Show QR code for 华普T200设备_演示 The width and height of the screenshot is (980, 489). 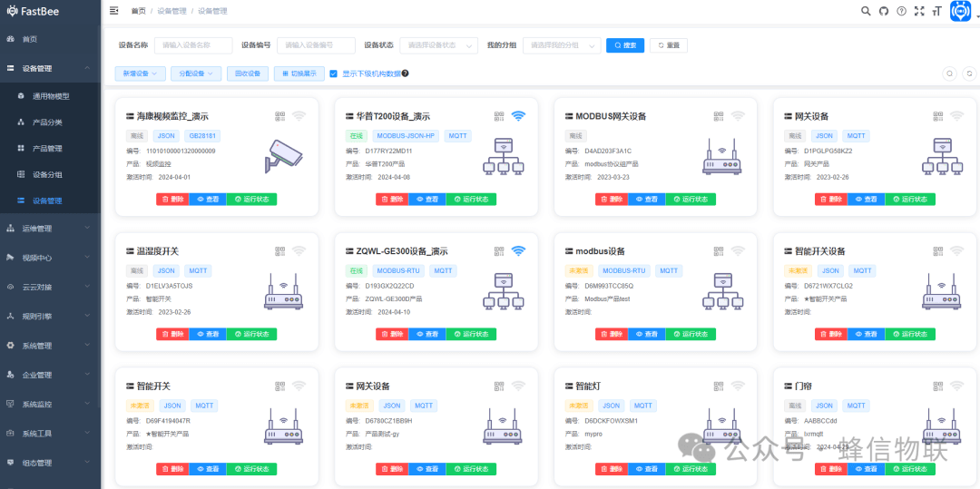click(x=499, y=116)
